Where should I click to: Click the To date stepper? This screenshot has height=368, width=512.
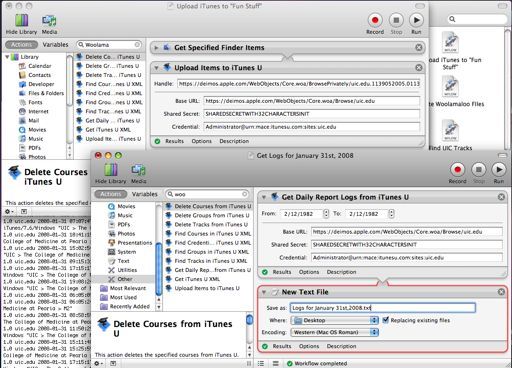392,214
